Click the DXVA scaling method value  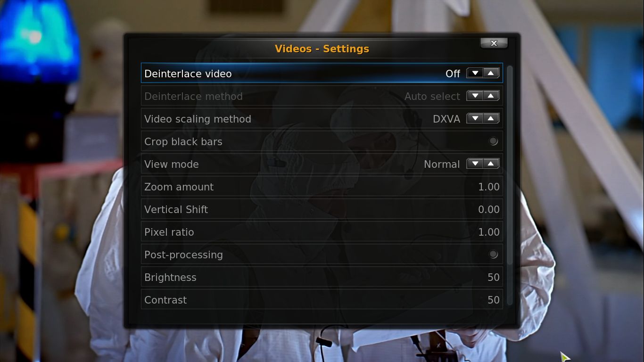coord(446,119)
